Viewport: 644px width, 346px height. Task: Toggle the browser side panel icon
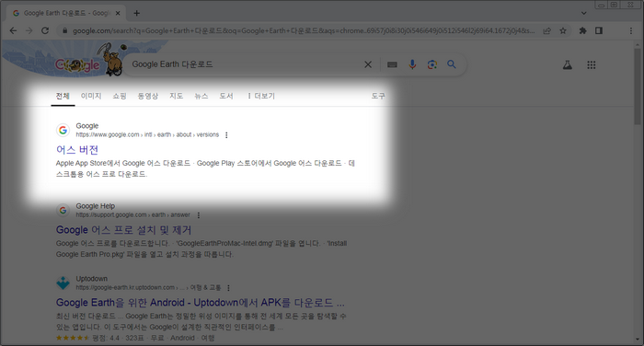pyautogui.click(x=599, y=30)
